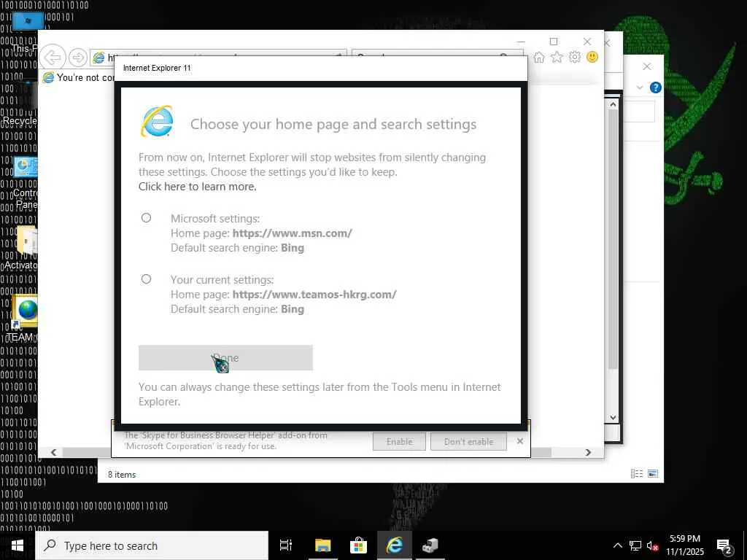Viewport: 747px width, 560px height.
Task: Open the 'Click here to learn more' link
Action: tap(197, 187)
